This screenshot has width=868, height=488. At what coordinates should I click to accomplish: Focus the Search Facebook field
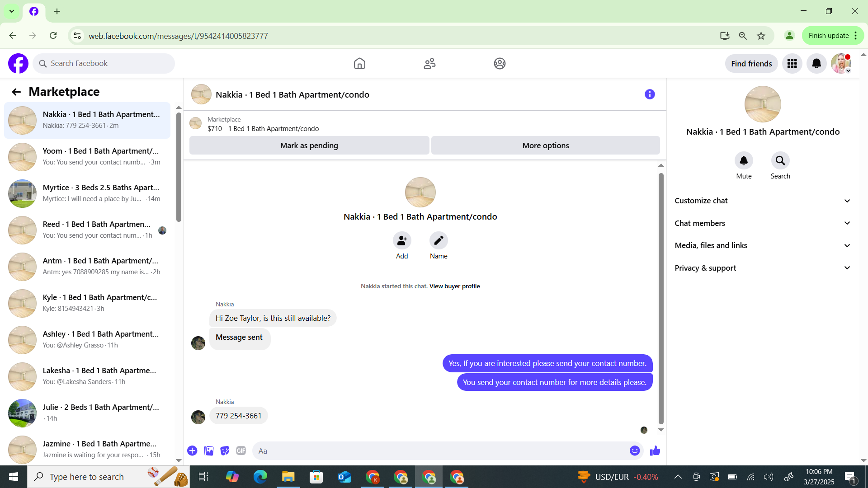click(104, 64)
